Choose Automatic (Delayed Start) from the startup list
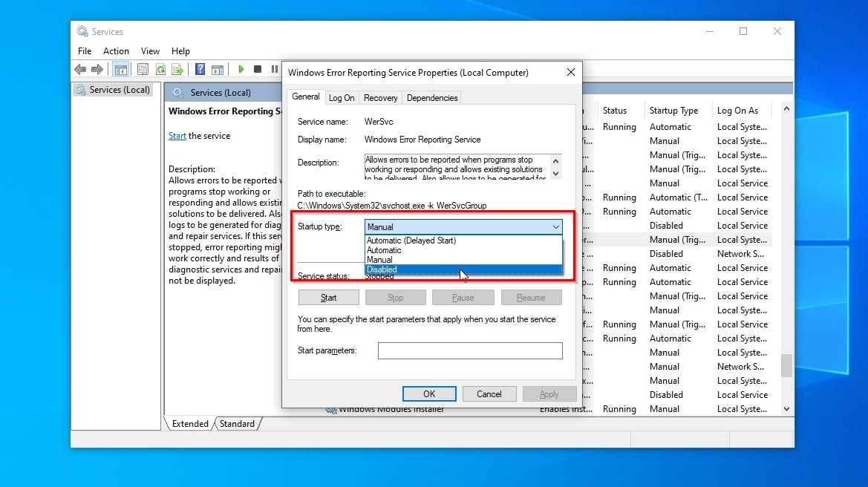 (463, 241)
